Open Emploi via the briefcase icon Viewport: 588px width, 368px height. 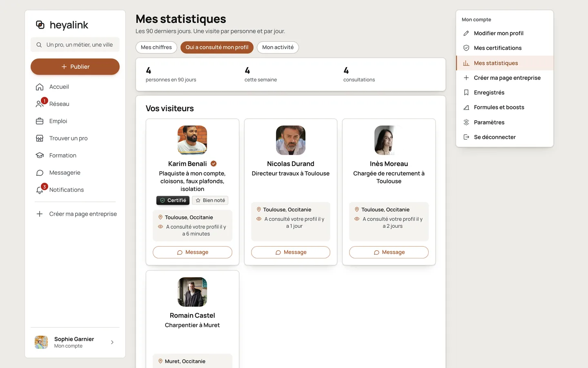(x=40, y=121)
